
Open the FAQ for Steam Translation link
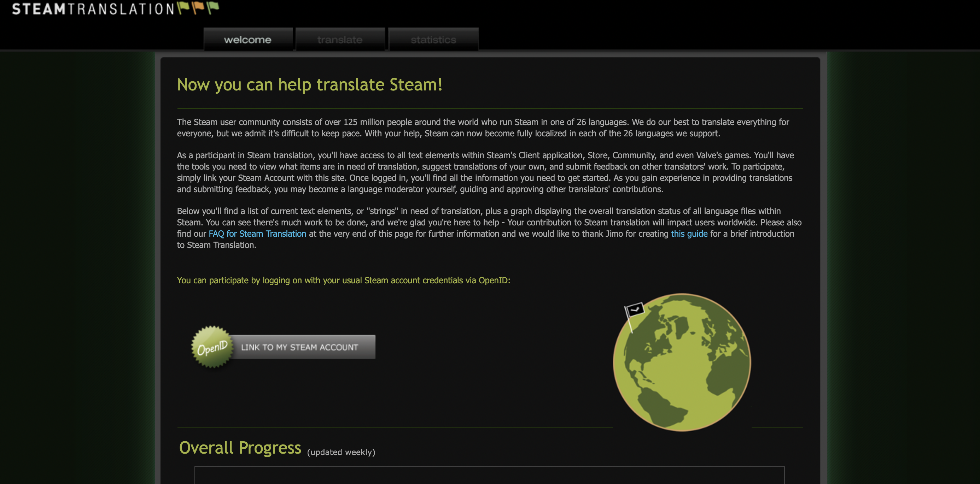point(257,234)
